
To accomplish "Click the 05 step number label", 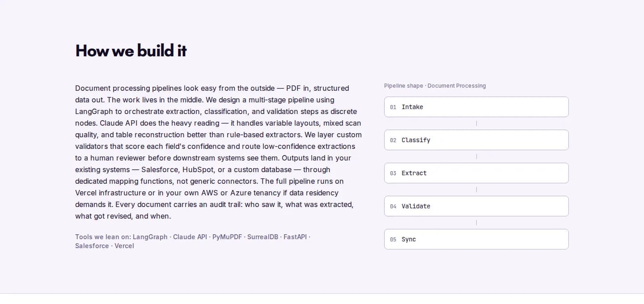I will 393,240.
